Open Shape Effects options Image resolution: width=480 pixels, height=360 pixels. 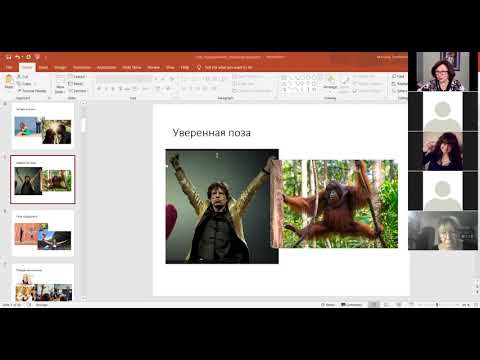tap(367, 91)
